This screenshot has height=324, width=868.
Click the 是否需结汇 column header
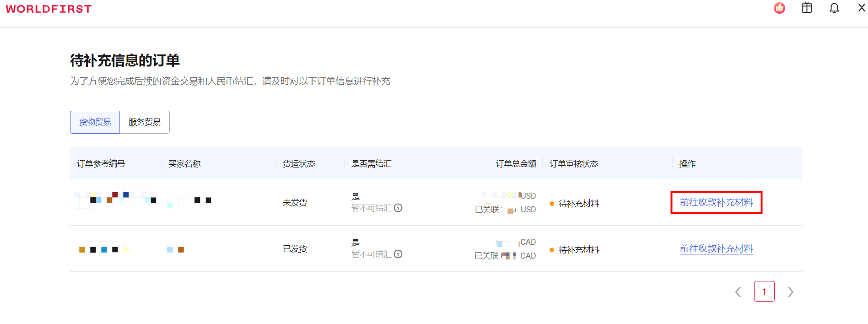(x=371, y=164)
